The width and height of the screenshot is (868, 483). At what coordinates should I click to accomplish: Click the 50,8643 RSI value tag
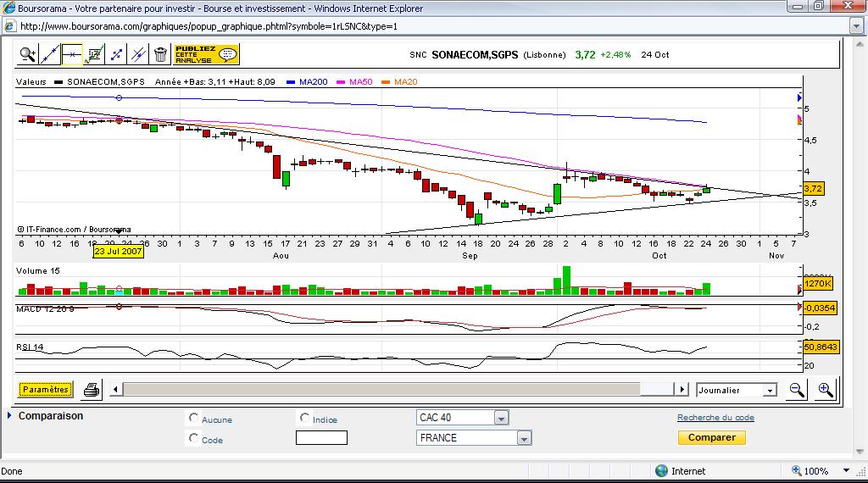pos(821,347)
